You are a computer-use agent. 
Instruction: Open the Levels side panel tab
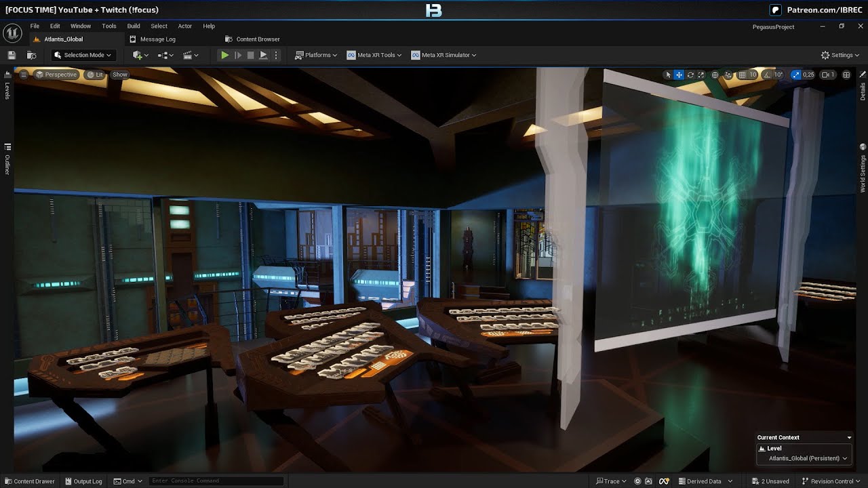(x=7, y=85)
